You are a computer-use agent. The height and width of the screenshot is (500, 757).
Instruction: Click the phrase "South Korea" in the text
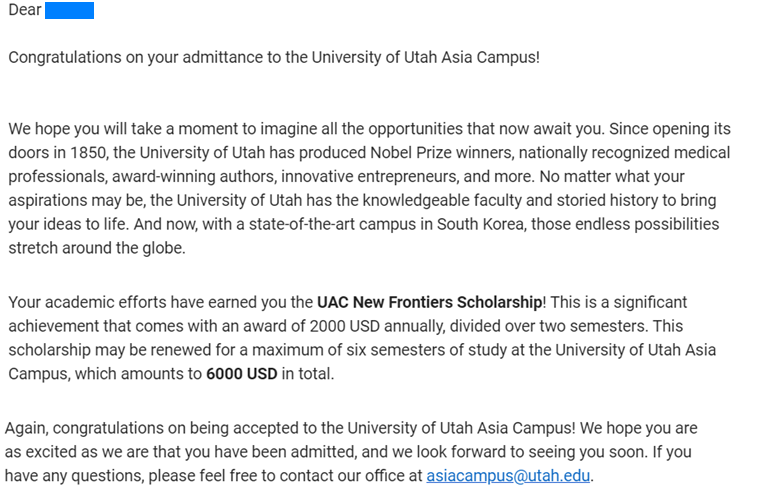(x=480, y=224)
